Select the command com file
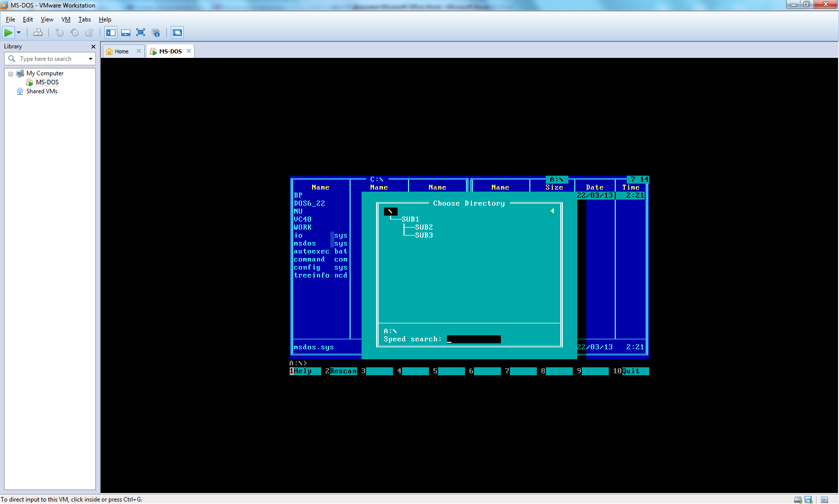This screenshot has width=839, height=504. click(321, 259)
